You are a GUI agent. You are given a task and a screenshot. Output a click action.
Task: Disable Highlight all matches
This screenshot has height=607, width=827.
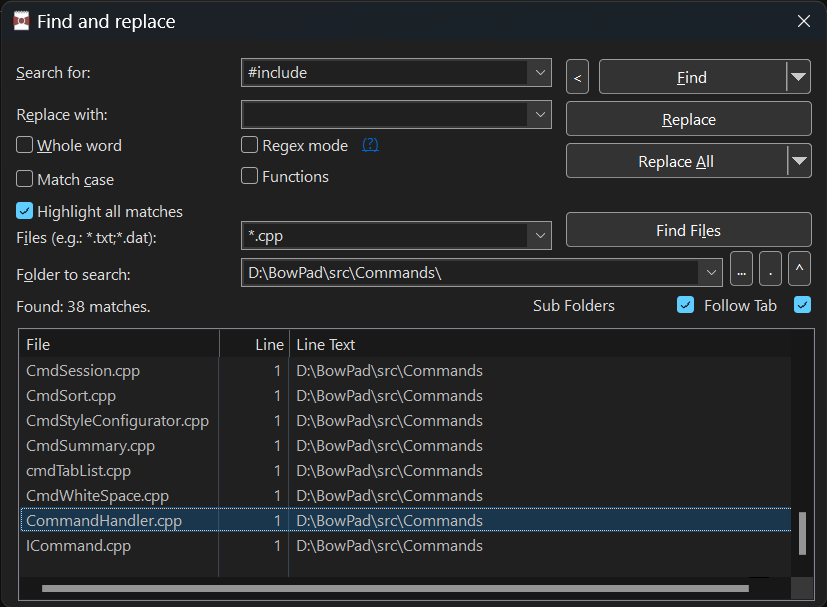[24, 211]
